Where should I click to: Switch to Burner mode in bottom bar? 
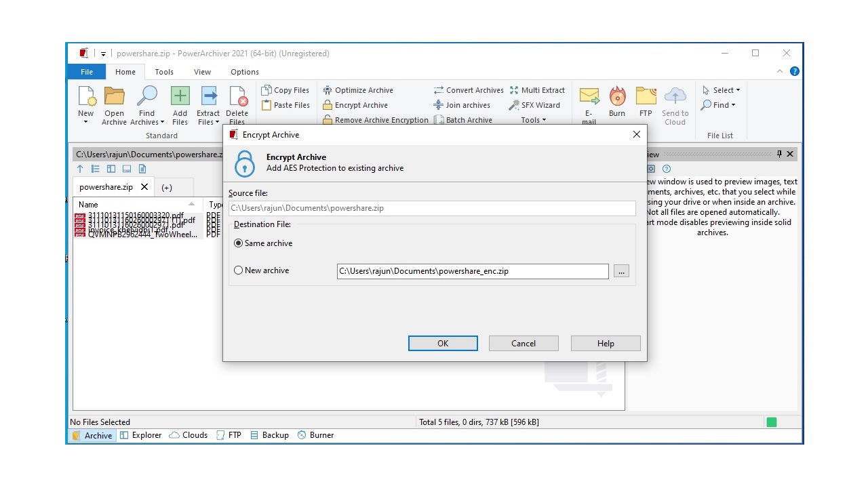315,436
